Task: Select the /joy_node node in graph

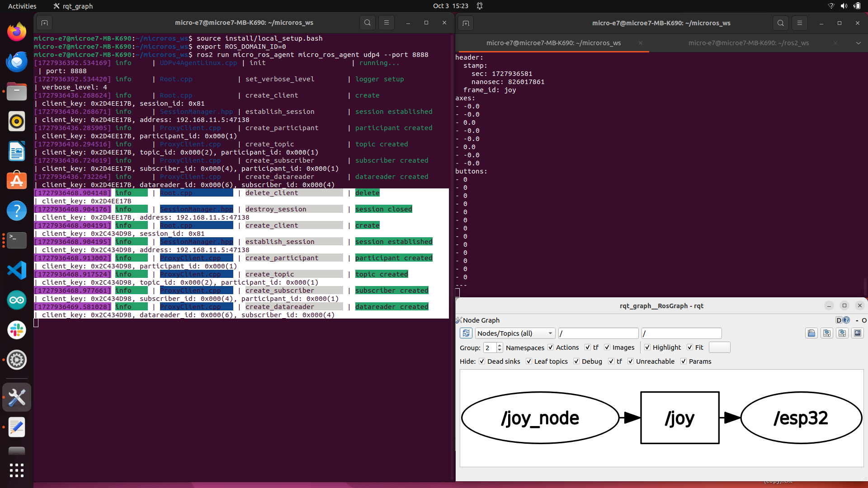Action: (540, 418)
